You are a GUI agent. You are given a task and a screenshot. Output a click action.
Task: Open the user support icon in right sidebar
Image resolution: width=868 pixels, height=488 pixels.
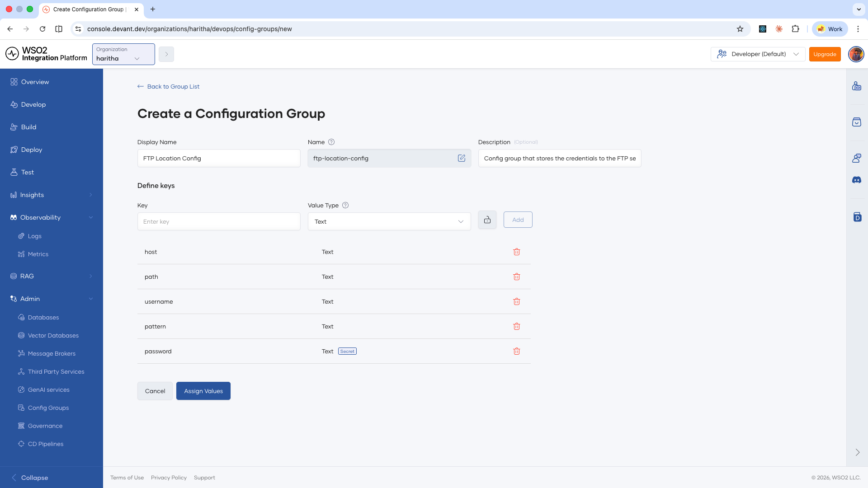[x=857, y=158]
